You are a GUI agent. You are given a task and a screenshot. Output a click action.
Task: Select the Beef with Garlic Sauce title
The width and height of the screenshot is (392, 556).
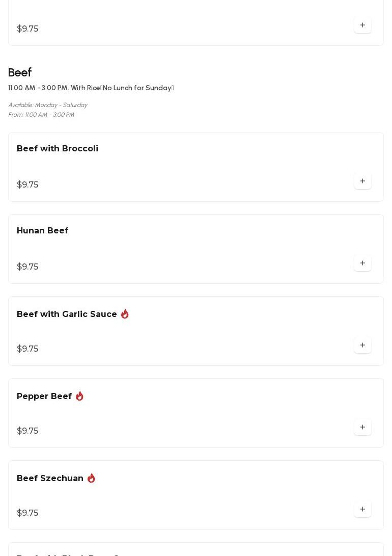click(x=67, y=314)
